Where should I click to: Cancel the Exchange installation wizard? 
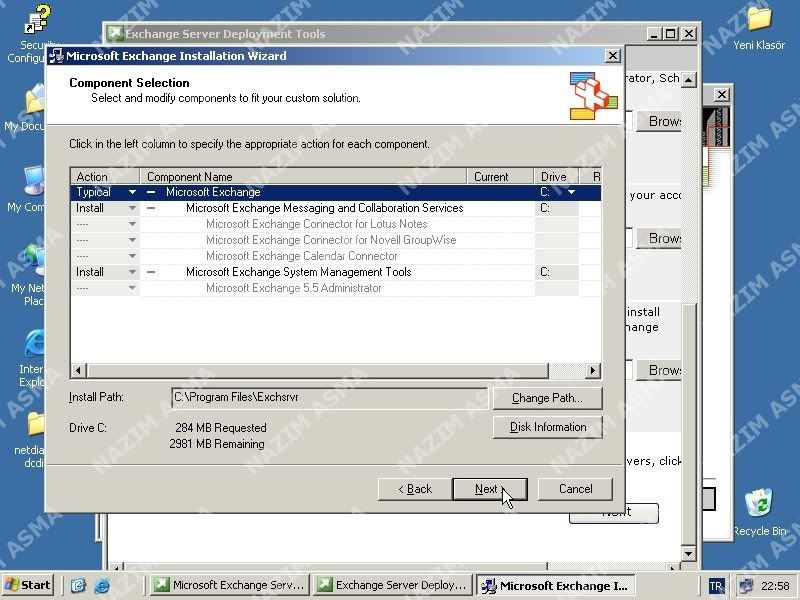click(x=576, y=489)
